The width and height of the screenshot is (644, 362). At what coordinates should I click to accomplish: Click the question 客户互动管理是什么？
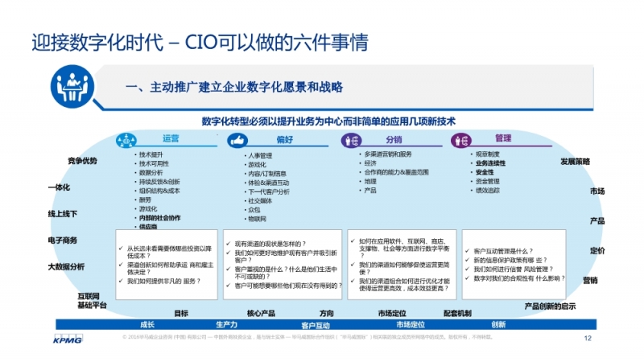point(503,251)
